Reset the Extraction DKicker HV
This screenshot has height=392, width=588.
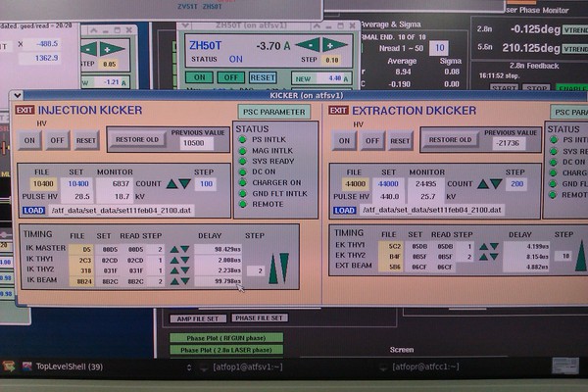tap(400, 141)
